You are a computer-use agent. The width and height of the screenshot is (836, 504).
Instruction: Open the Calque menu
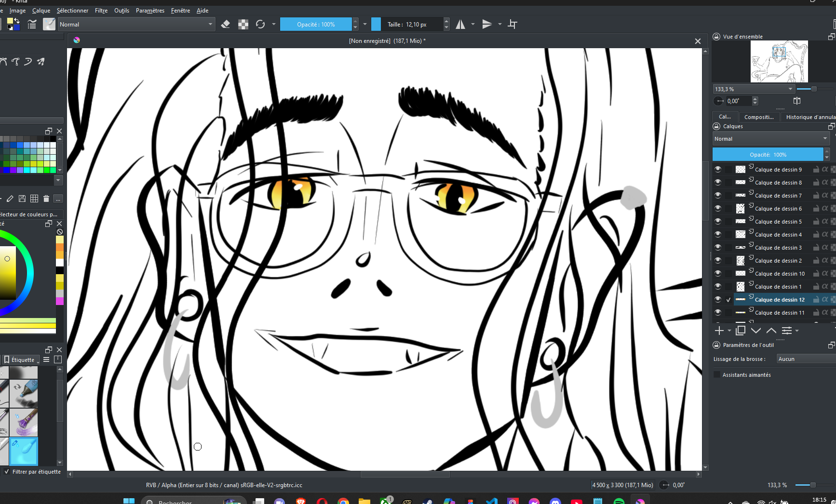pos(41,11)
